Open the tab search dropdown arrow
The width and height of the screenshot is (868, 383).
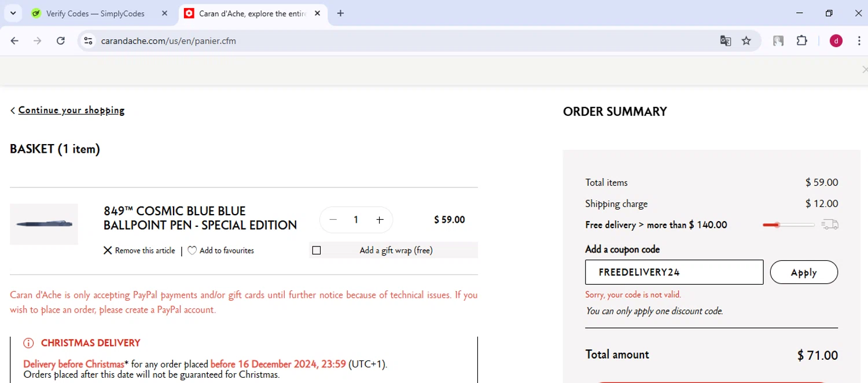(x=13, y=13)
